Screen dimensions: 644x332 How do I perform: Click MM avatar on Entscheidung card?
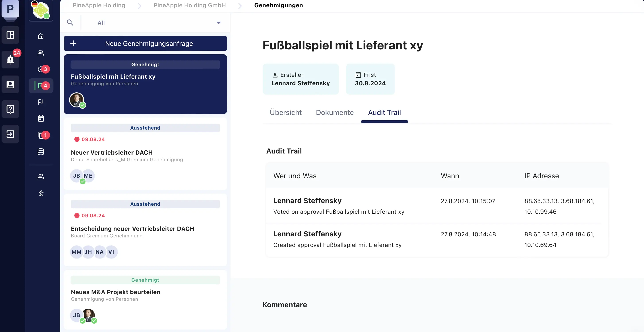click(x=76, y=252)
